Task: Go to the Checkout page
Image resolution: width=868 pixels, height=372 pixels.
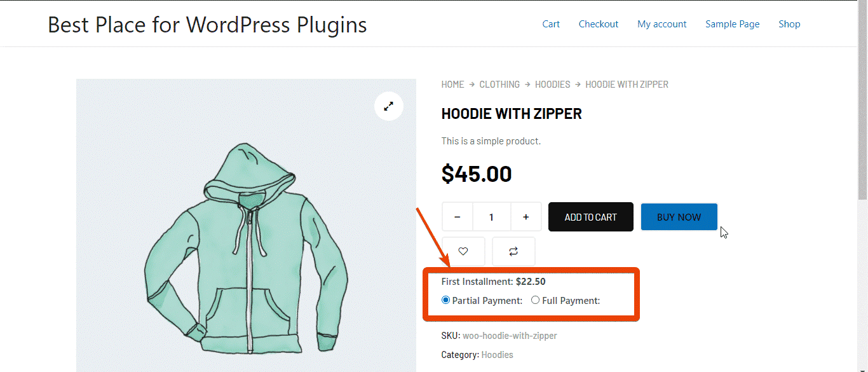Action: click(x=598, y=24)
